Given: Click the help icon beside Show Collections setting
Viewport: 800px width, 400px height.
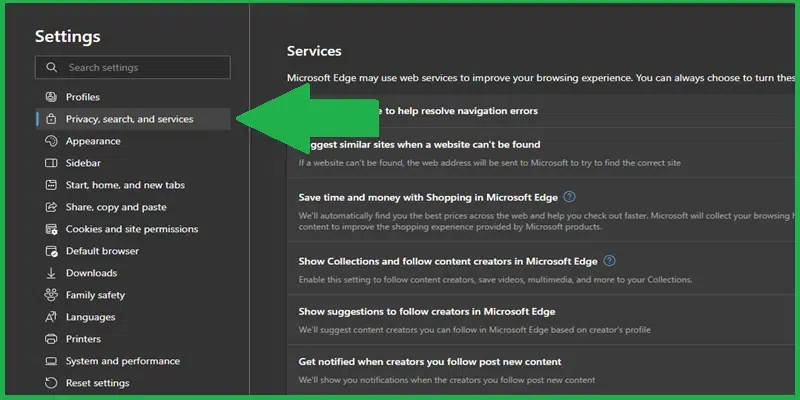Looking at the screenshot, I should pos(609,261).
